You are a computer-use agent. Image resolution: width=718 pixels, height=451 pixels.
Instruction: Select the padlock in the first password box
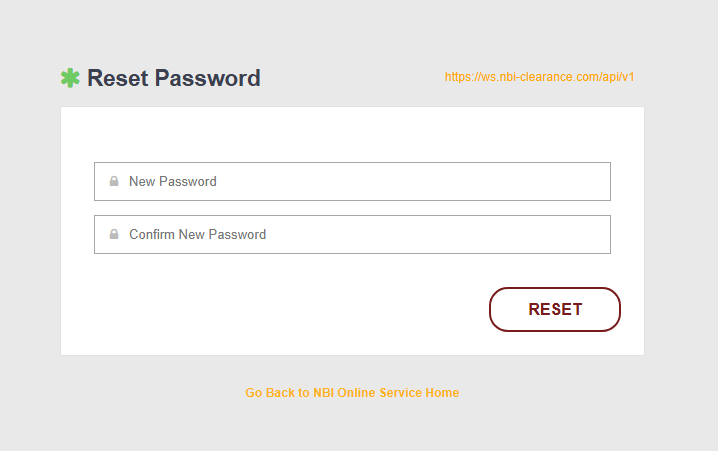tap(114, 182)
